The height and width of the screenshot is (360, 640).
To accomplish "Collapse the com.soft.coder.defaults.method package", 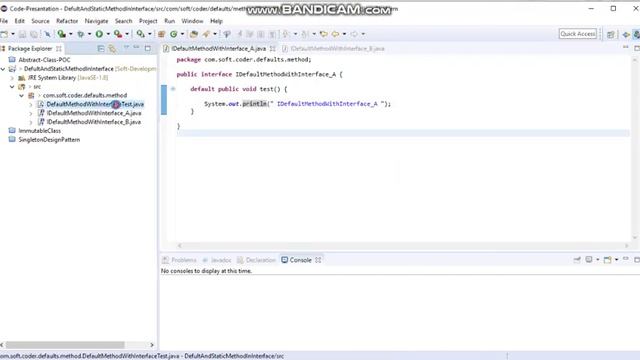I will 22,96.
